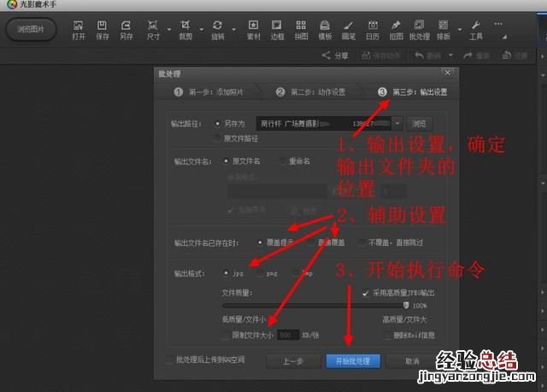Image resolution: width=547 pixels, height=392 pixels.
Task: Click the 取消 (Cancel) button
Action: click(412, 361)
